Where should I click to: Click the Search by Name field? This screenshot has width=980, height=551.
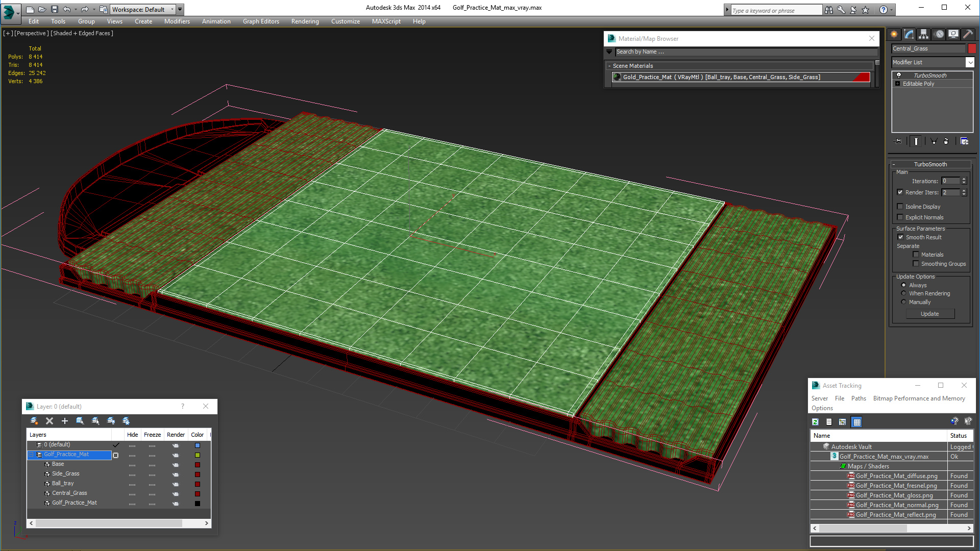click(745, 52)
